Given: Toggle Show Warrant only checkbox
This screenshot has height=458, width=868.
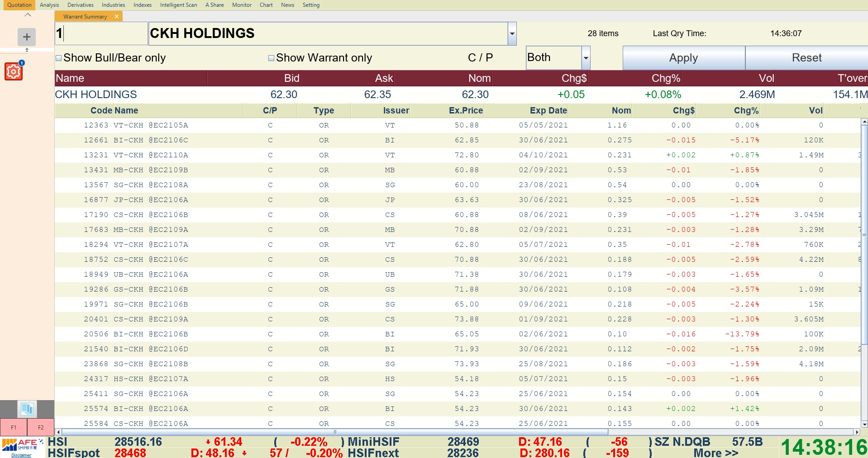Looking at the screenshot, I should click(272, 58).
